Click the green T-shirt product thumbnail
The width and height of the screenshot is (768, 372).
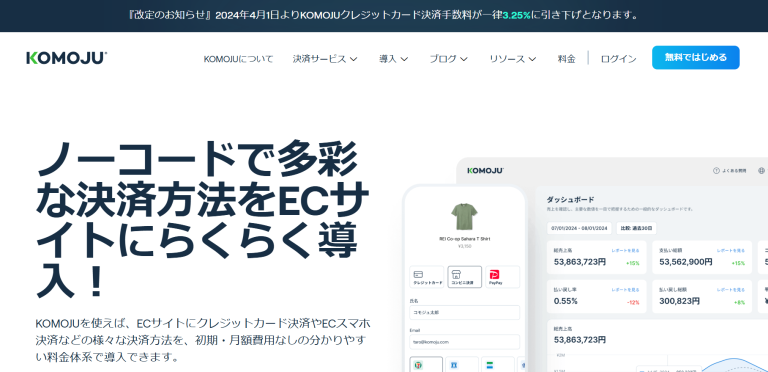(x=464, y=217)
